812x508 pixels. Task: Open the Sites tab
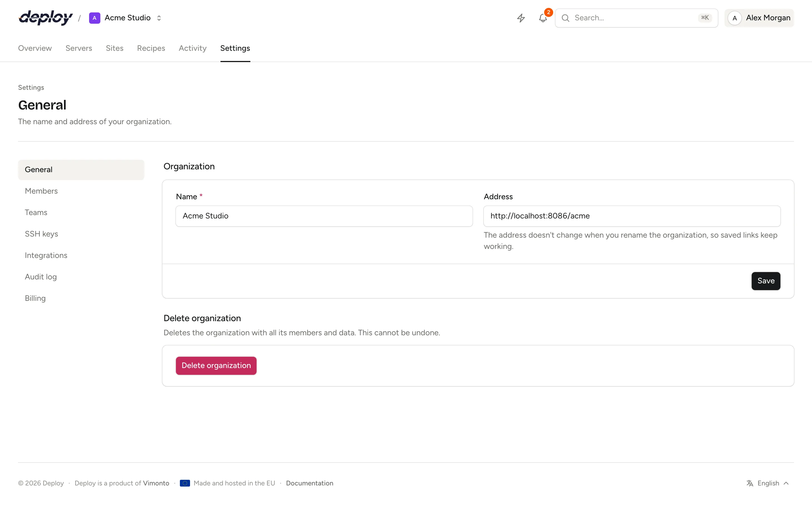[115, 48]
